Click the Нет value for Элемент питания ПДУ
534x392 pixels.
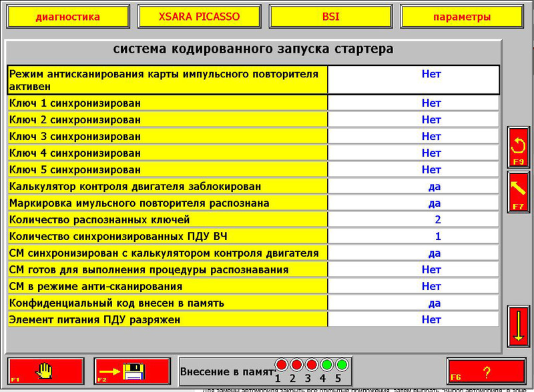point(431,319)
